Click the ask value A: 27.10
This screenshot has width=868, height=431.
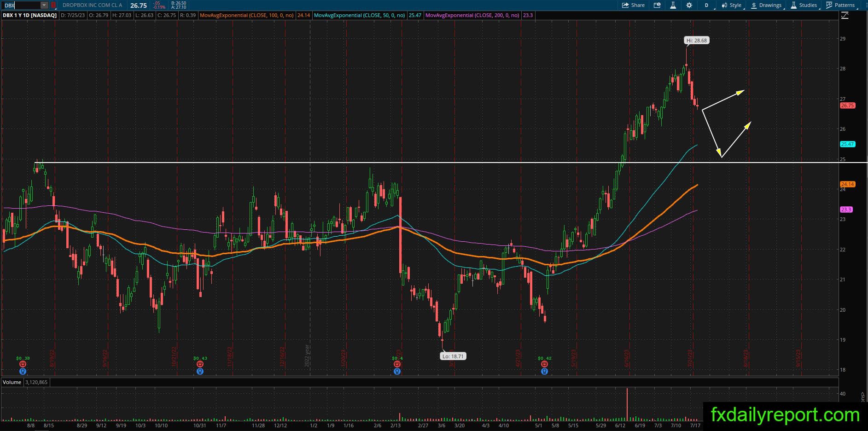(179, 7)
